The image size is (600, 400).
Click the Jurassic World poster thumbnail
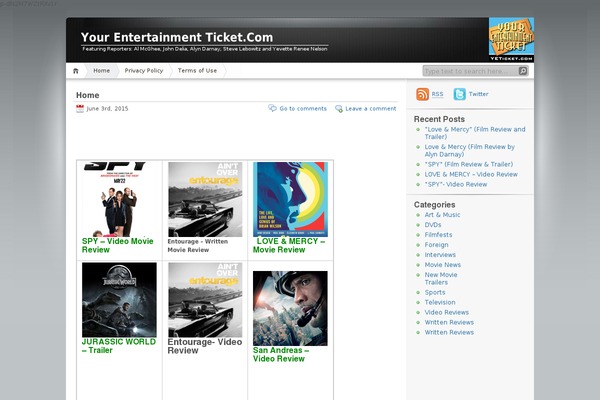[x=119, y=300]
